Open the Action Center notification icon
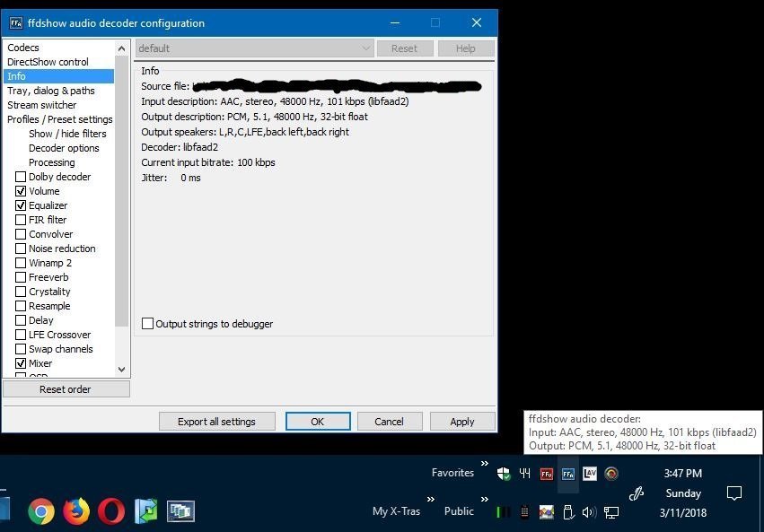 733,493
